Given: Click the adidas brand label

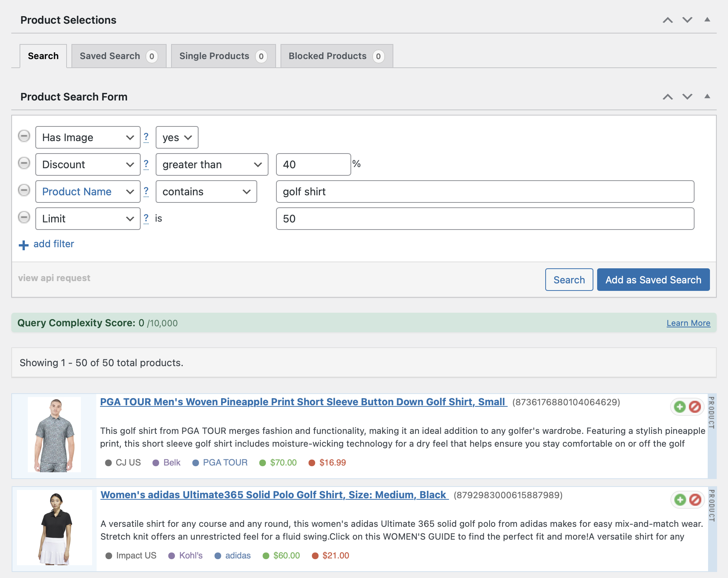Looking at the screenshot, I should point(238,555).
